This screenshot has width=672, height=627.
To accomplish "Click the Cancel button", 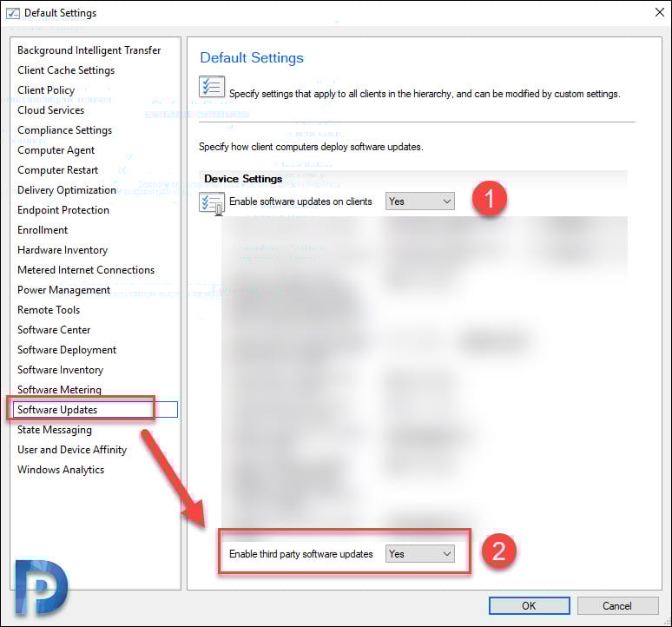I will point(617,605).
